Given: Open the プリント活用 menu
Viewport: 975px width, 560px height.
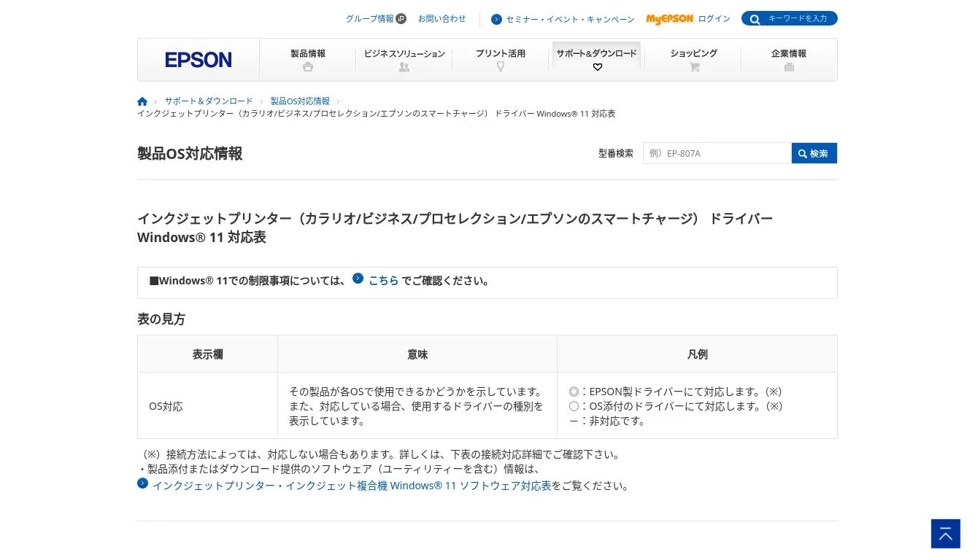Looking at the screenshot, I should (x=501, y=60).
